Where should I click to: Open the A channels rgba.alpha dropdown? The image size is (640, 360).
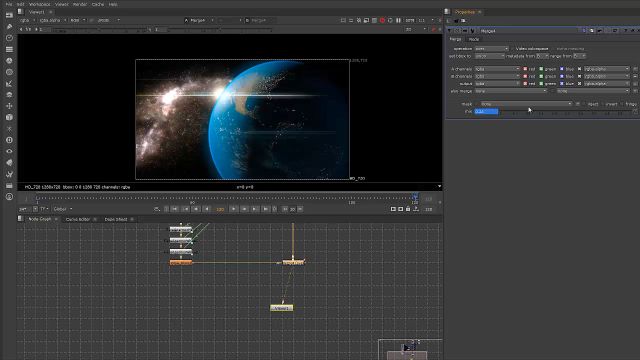607,69
